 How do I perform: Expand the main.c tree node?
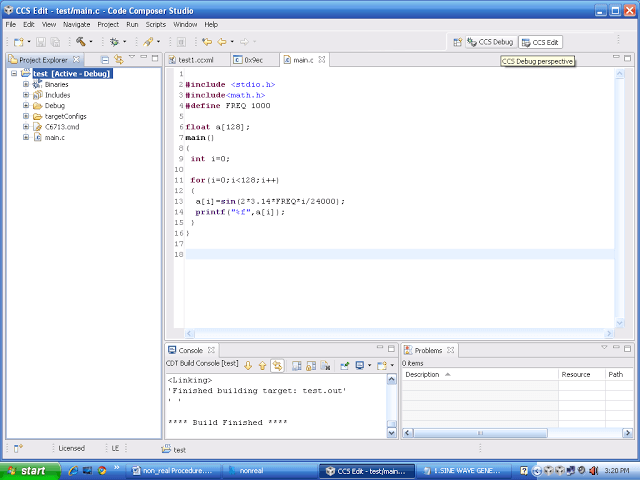[26, 137]
